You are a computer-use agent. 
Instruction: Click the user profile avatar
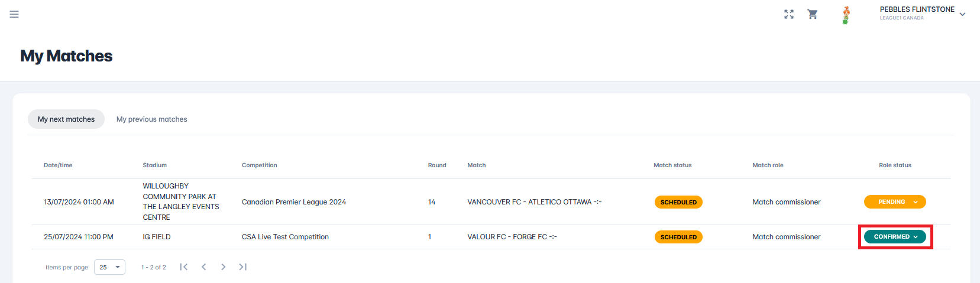846,14
